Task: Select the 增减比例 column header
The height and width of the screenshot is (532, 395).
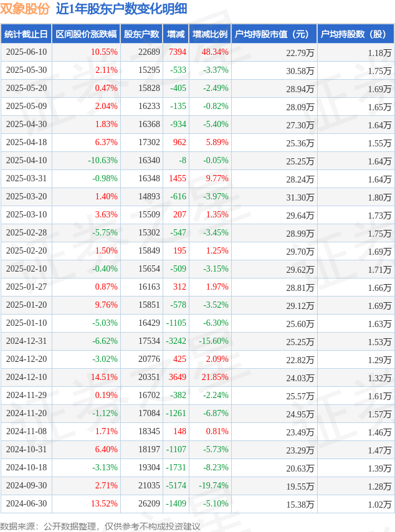Action: pos(210,34)
